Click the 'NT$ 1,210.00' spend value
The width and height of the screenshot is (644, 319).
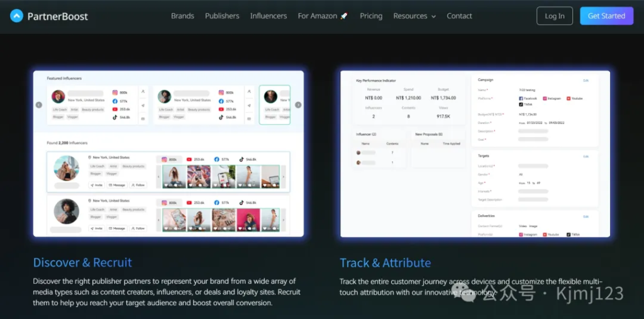tap(408, 98)
